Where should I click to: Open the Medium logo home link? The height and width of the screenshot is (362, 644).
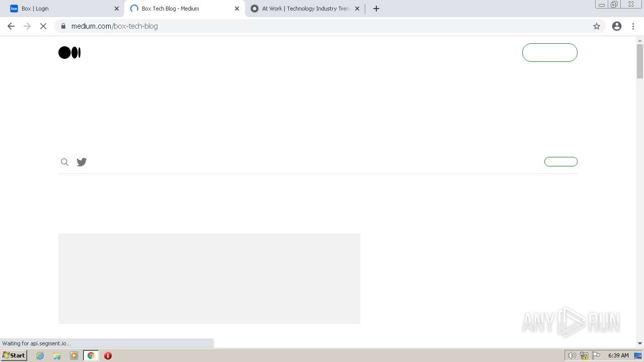pos(69,52)
